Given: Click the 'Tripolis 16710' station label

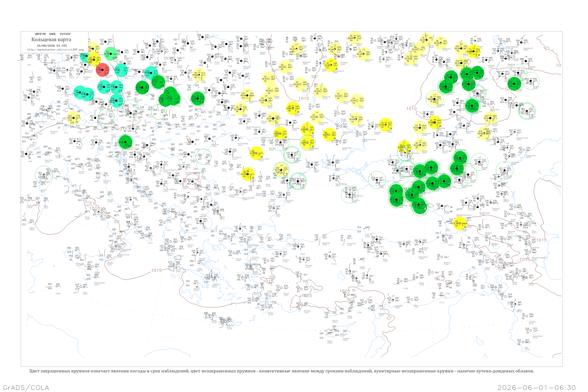Looking at the screenshot, I should click(197, 290).
